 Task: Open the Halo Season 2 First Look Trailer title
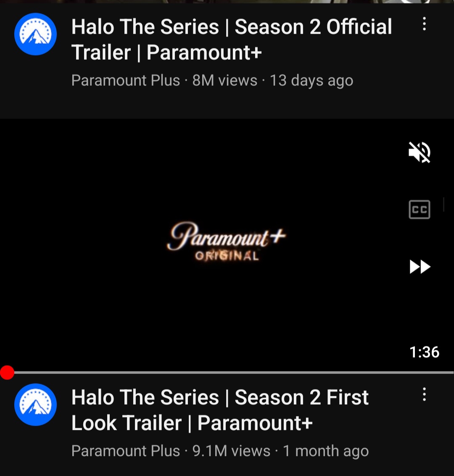coord(220,410)
